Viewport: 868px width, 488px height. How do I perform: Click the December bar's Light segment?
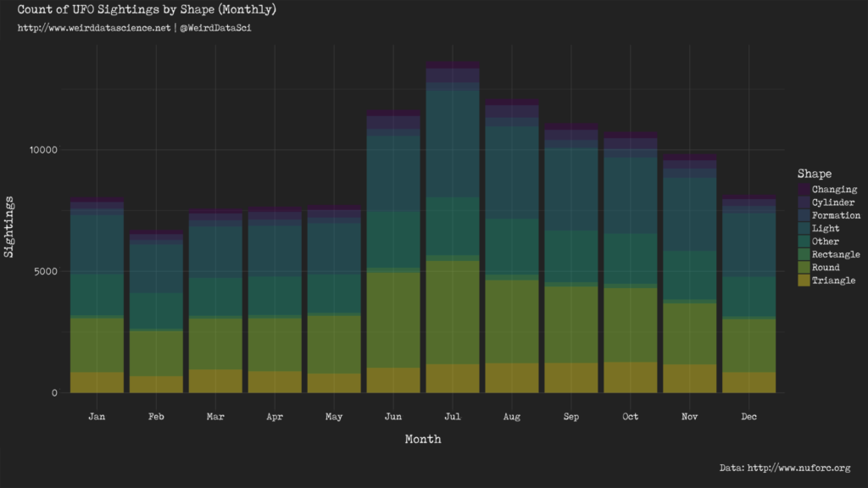tap(748, 245)
